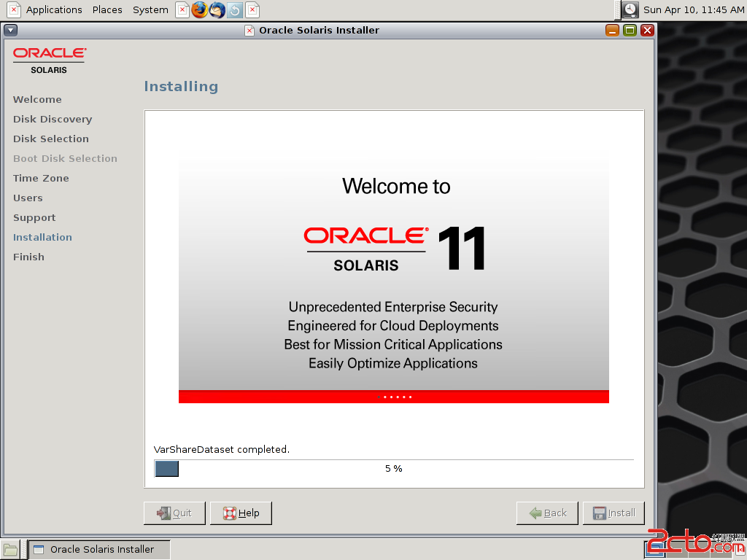Click the Disk Discovery step
Image resolution: width=747 pixels, height=560 pixels.
[x=53, y=119]
